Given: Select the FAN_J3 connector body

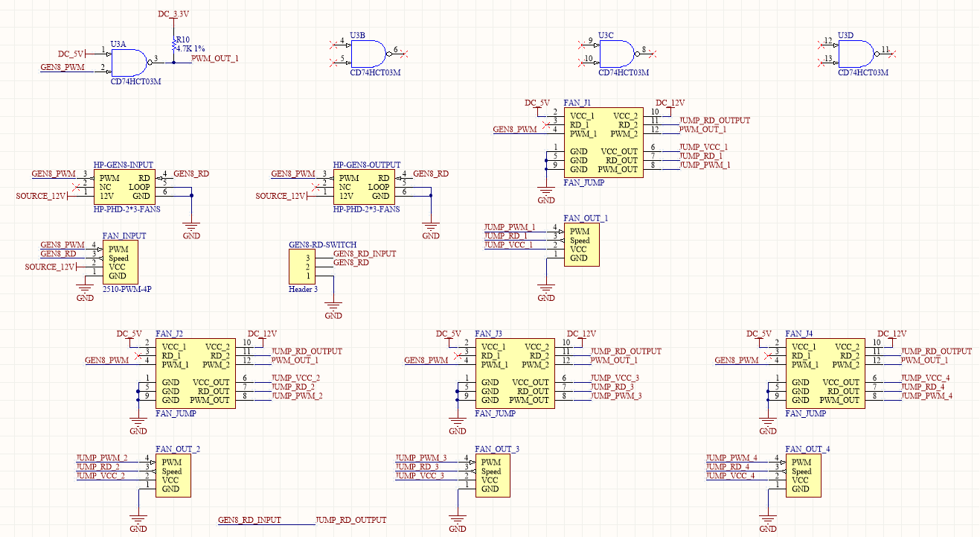Looking at the screenshot, I should [515, 373].
